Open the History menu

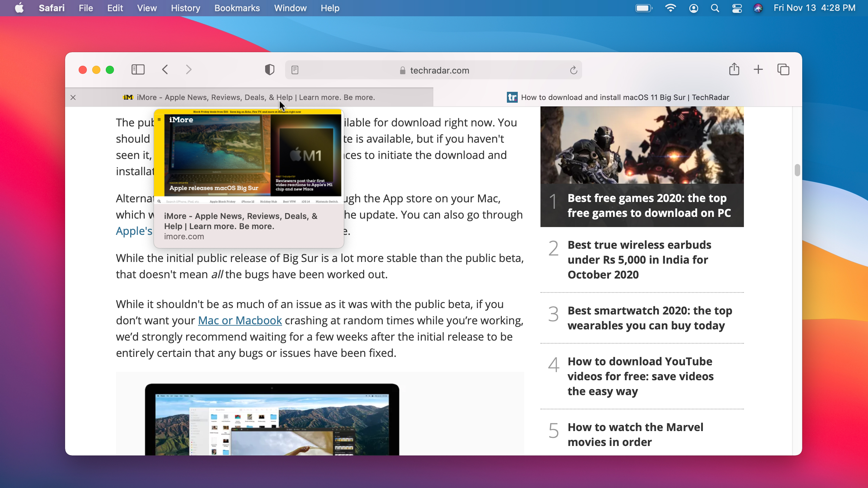coord(185,8)
